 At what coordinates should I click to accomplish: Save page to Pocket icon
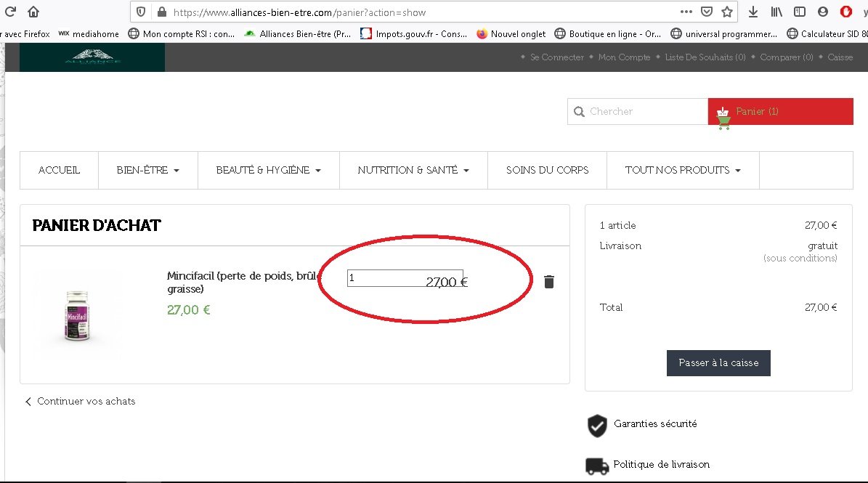pos(706,12)
